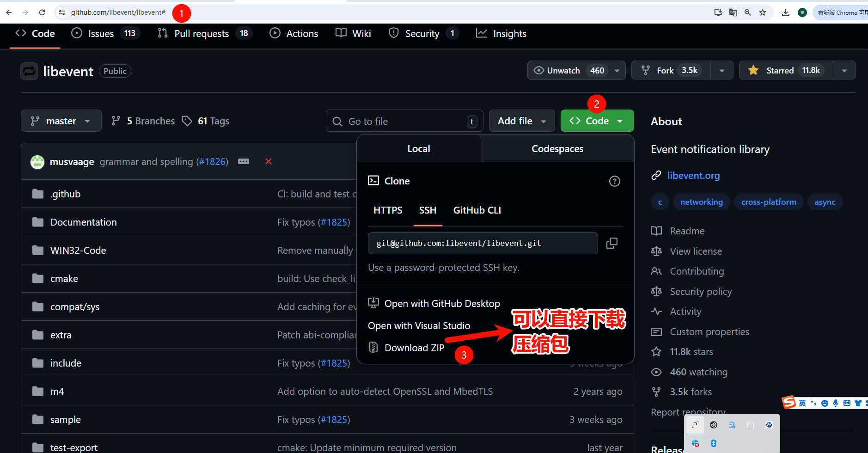Switch to the Codespaces tab
This screenshot has width=868, height=453.
tap(557, 149)
